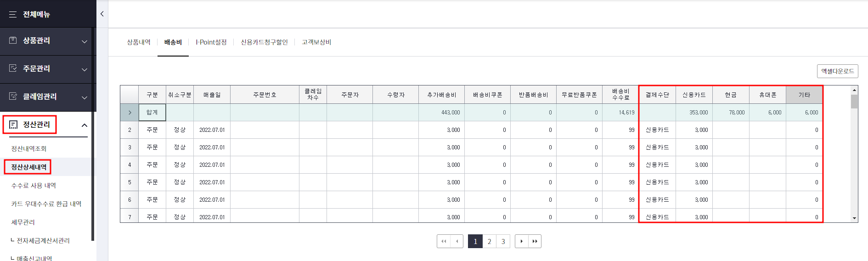Expand the 주문관리 chevron
Image resolution: width=868 pixels, height=261 pixels.
coord(85,69)
